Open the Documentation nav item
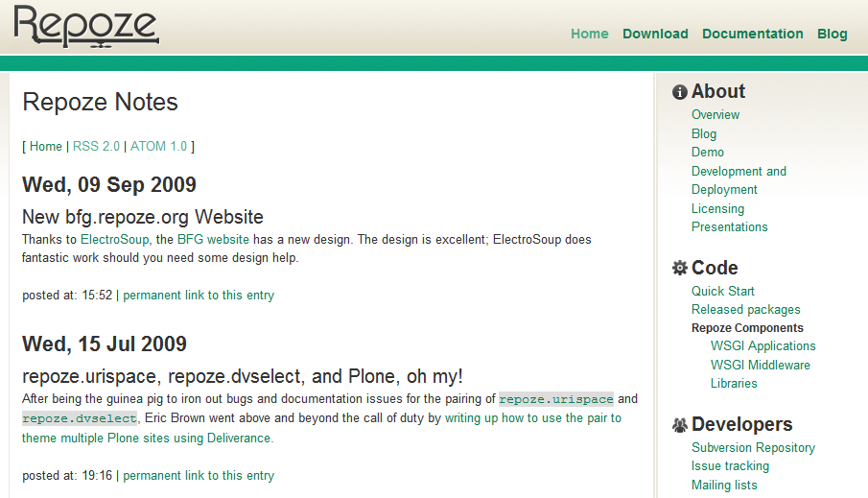 pos(753,34)
